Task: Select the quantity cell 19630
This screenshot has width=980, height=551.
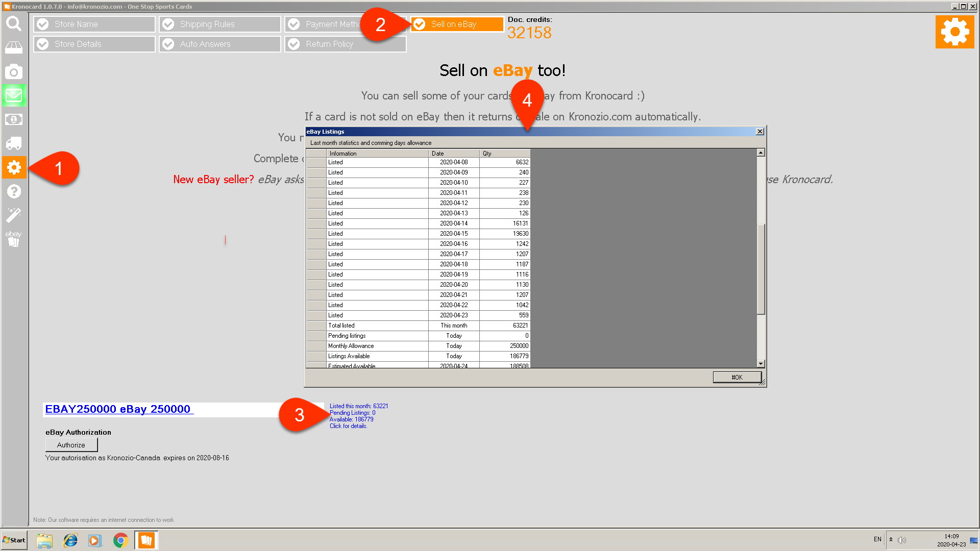Action: pos(505,234)
